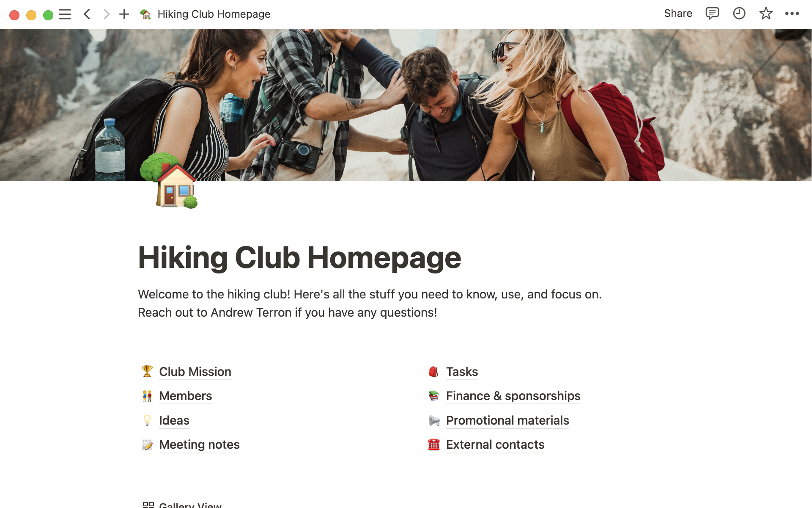This screenshot has height=508, width=812.
Task: Open Promotional materials page
Action: click(507, 420)
